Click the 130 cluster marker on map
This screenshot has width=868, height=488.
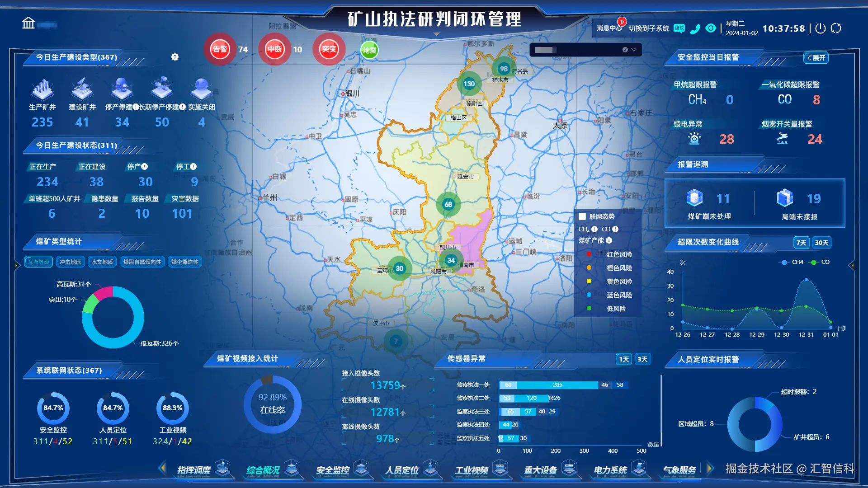[469, 84]
